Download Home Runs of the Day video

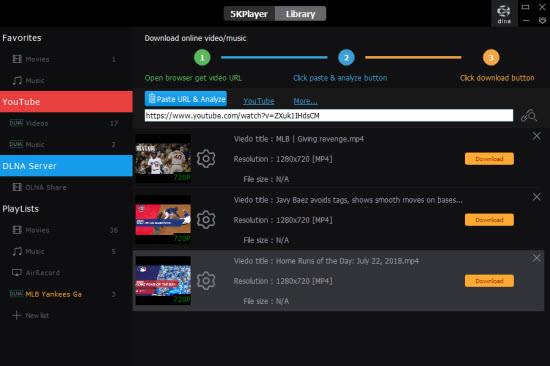coord(489,281)
